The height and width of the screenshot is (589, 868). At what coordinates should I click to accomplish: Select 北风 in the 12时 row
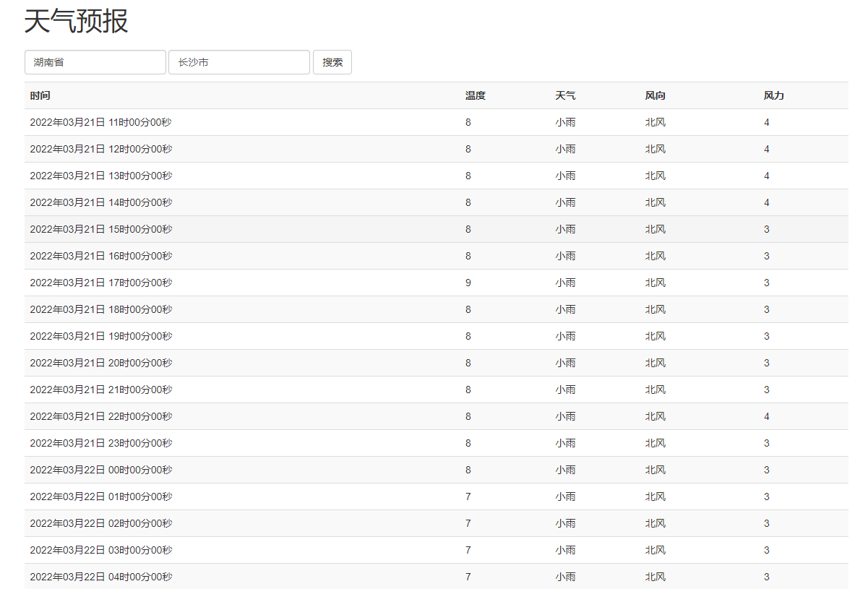[656, 149]
